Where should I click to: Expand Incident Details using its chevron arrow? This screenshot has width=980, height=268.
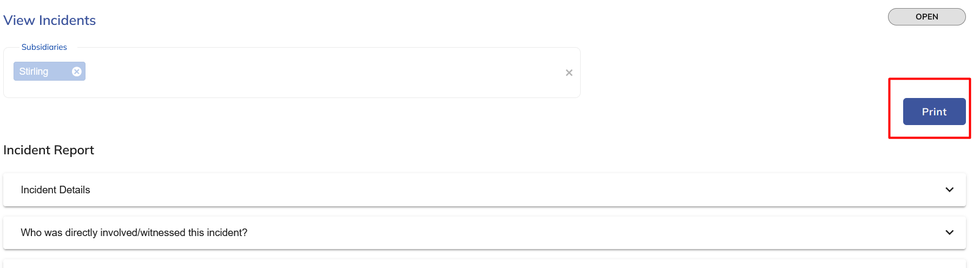tap(949, 189)
